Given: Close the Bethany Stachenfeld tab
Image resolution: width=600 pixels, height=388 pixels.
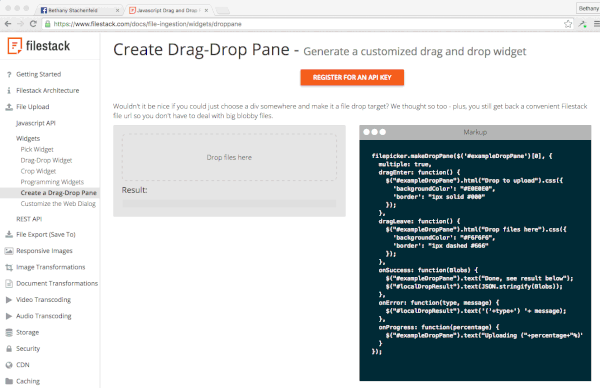Looking at the screenshot, I should pos(117,10).
